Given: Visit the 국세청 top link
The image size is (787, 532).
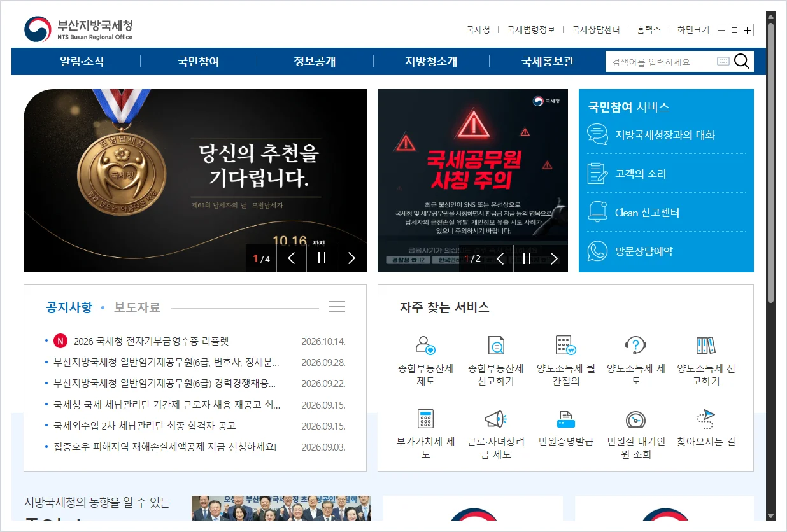Looking at the screenshot, I should pos(478,30).
